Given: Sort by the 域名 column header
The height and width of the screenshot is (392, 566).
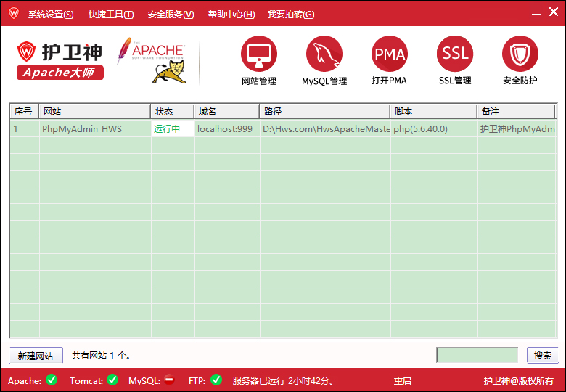Looking at the screenshot, I should pos(226,111).
